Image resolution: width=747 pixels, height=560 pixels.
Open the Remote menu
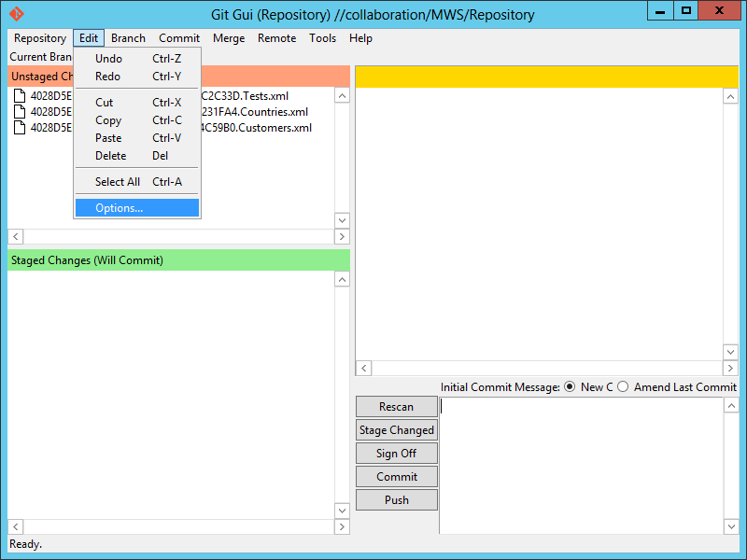(x=276, y=38)
